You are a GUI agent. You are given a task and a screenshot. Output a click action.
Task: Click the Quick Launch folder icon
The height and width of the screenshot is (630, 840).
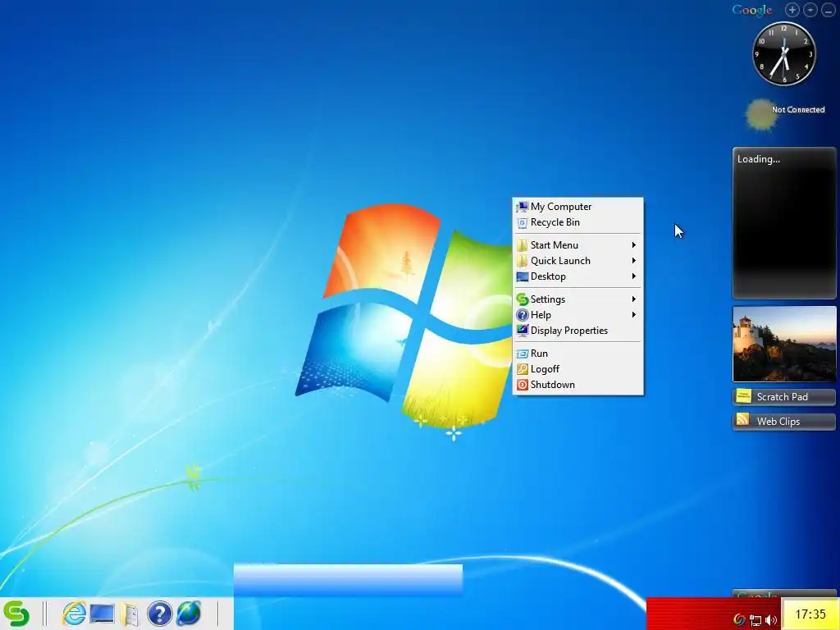pos(523,261)
